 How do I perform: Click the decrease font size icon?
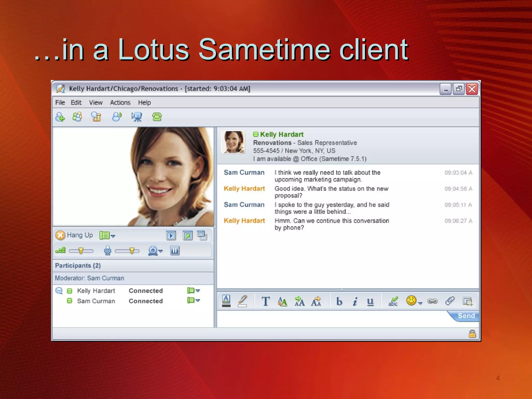tap(316, 301)
